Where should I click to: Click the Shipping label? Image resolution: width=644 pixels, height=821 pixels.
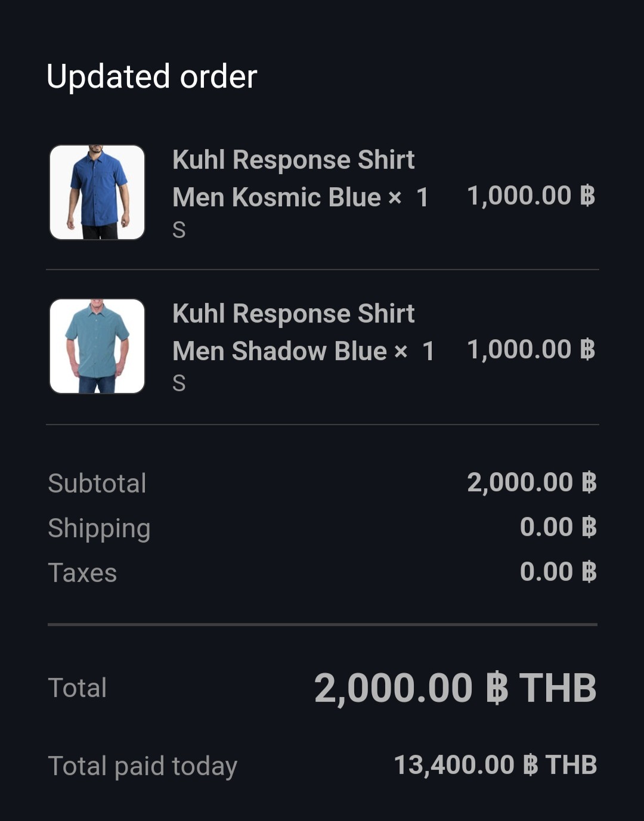click(x=99, y=528)
